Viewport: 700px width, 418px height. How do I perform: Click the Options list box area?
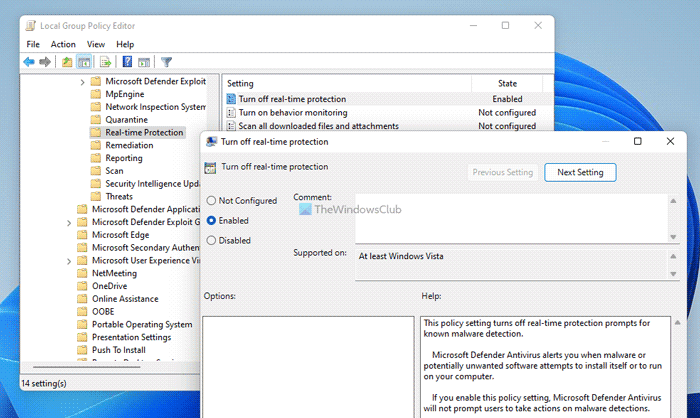pos(308,367)
